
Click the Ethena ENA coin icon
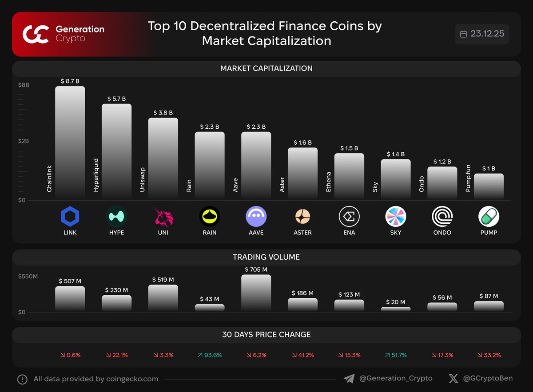pyautogui.click(x=349, y=217)
